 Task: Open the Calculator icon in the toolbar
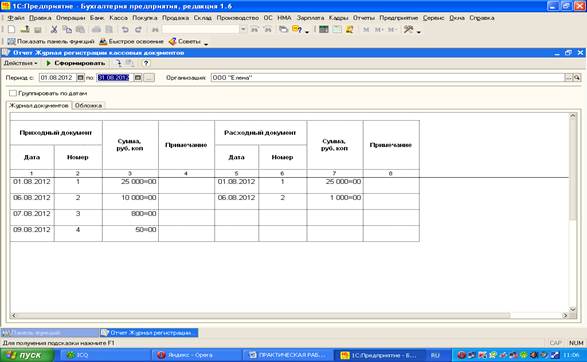coord(323,29)
